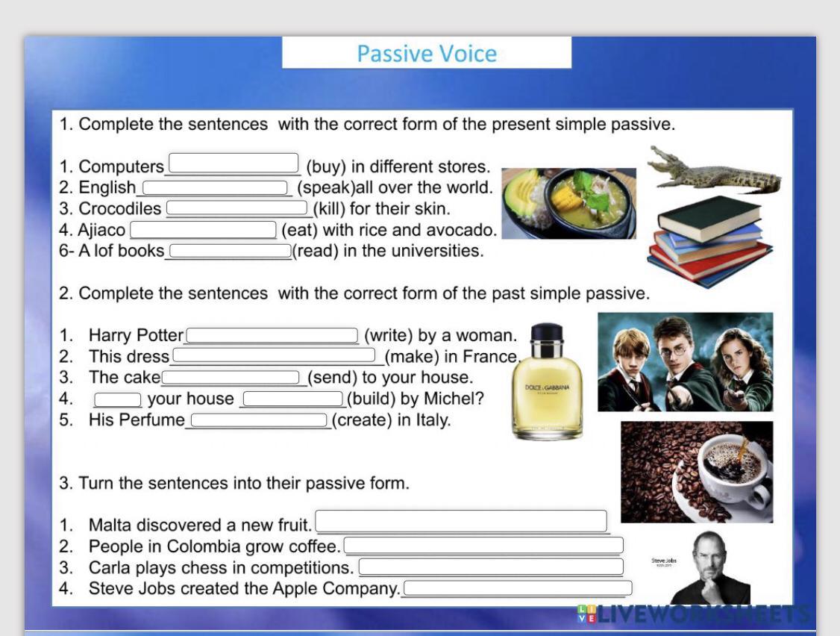Click the past simple passive instruction text
This screenshot has height=636, width=840.
(x=354, y=293)
